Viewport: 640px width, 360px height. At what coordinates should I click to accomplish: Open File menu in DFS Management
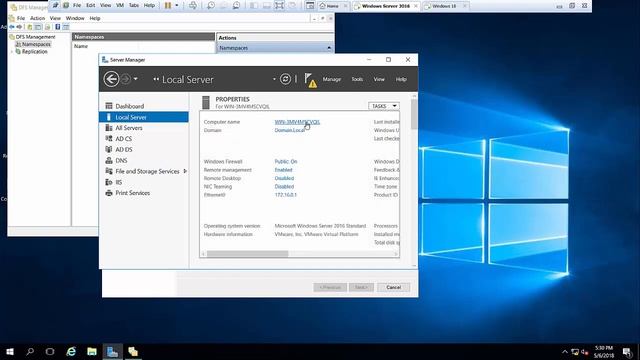click(21, 18)
